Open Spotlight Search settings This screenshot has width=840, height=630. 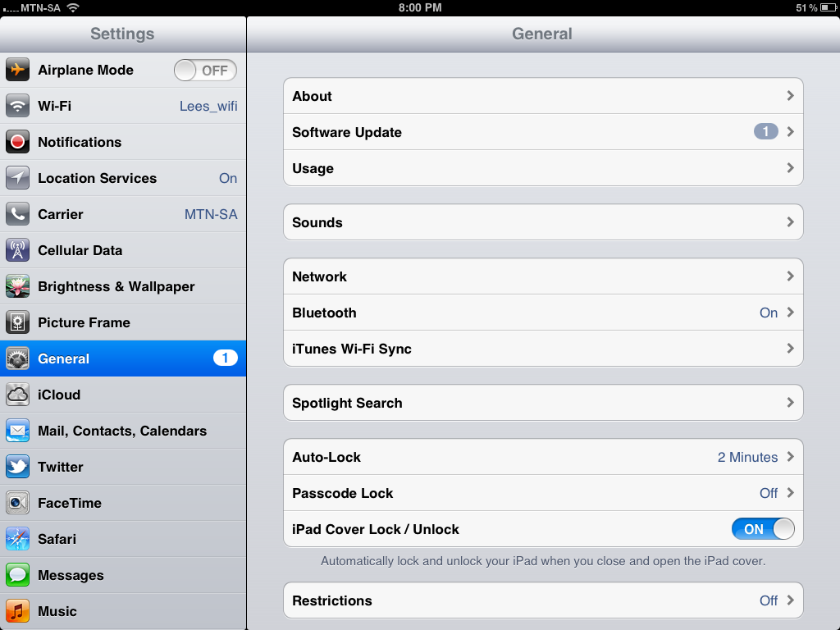[541, 403]
